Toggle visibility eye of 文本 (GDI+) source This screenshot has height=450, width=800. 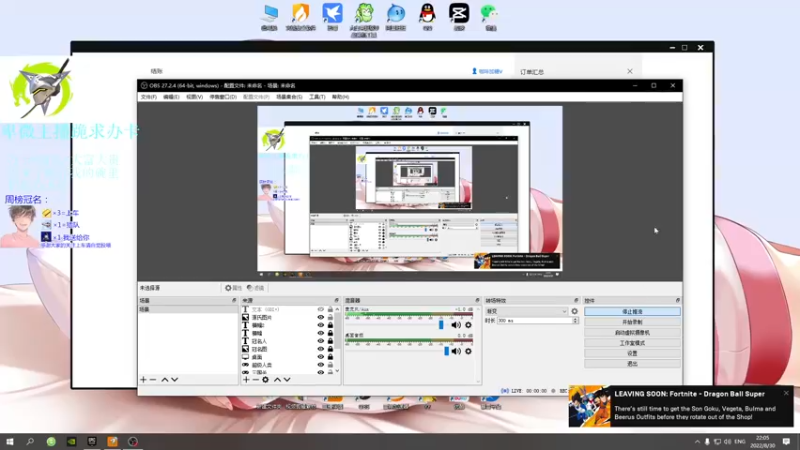click(x=320, y=310)
